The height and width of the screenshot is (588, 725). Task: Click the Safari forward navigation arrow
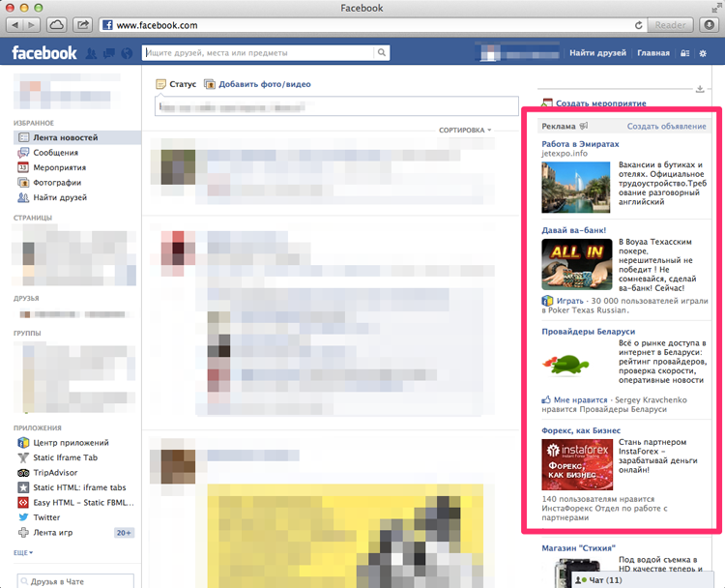tap(31, 25)
